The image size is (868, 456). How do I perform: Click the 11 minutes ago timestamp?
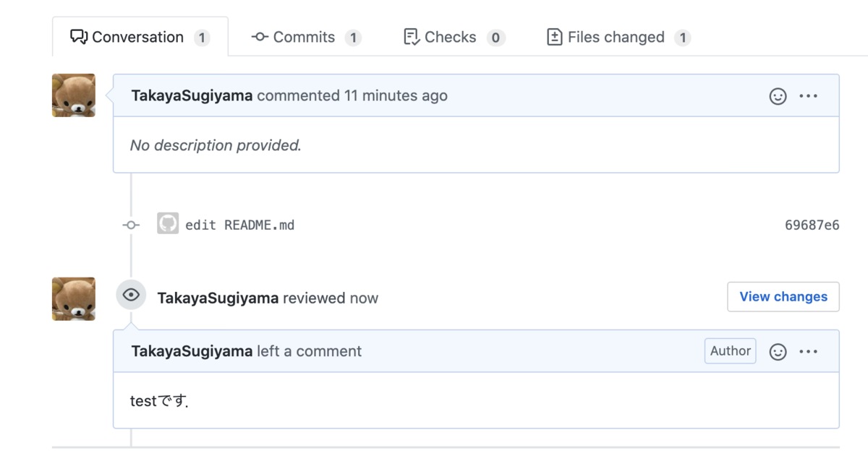tap(396, 95)
